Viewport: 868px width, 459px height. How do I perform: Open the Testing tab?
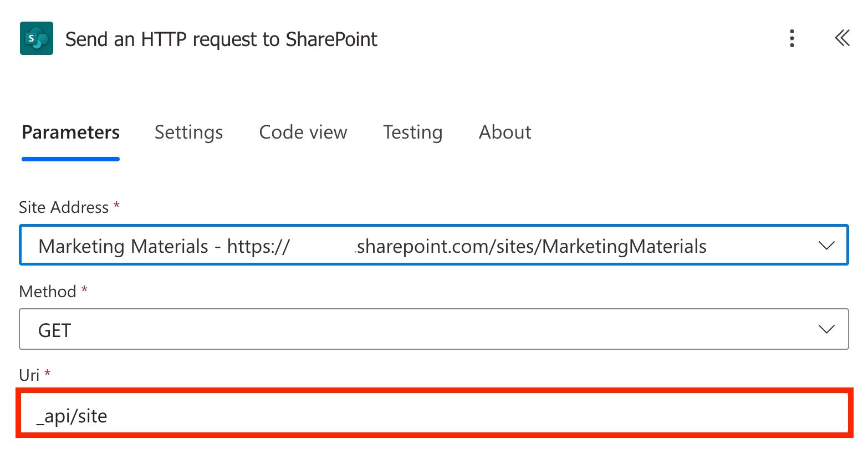coord(413,132)
